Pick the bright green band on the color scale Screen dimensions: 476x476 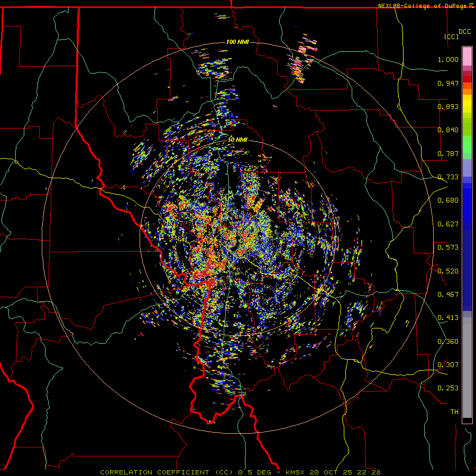point(467,144)
